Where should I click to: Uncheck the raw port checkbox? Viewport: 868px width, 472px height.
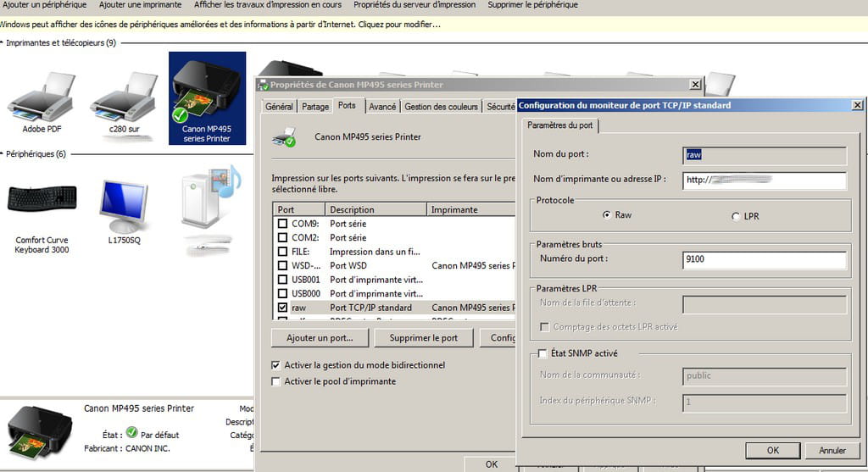(x=282, y=308)
